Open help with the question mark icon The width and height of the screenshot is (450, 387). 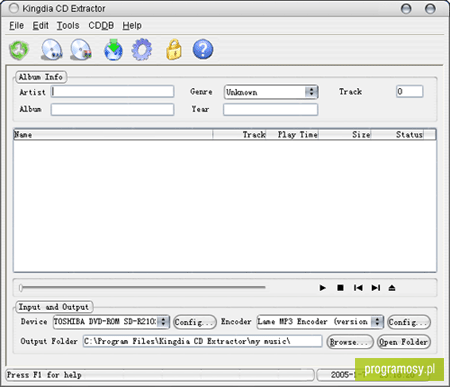pos(203,49)
